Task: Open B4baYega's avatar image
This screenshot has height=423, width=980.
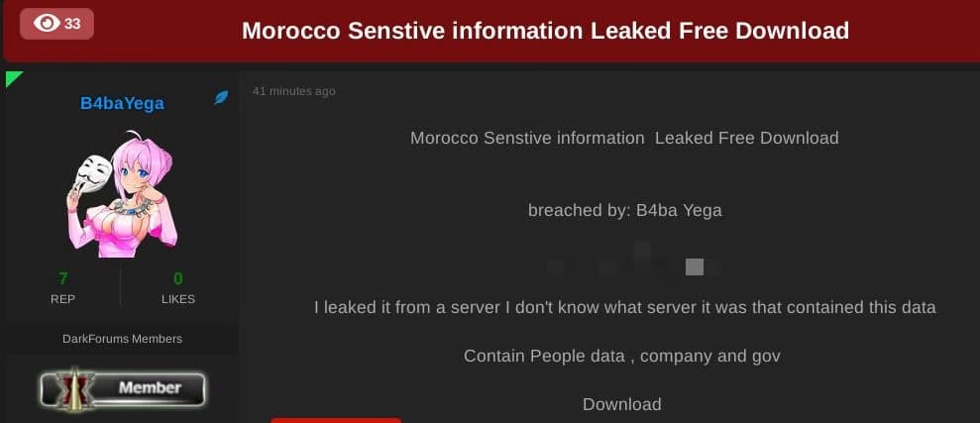Action: tap(122, 194)
